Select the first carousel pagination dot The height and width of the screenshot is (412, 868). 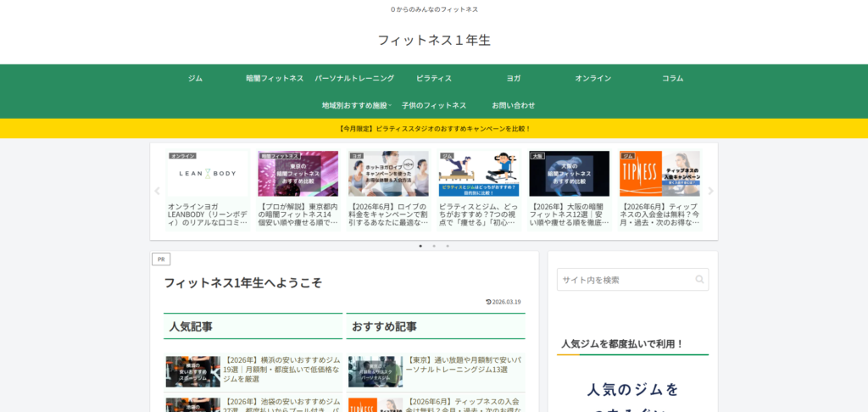coord(420,246)
